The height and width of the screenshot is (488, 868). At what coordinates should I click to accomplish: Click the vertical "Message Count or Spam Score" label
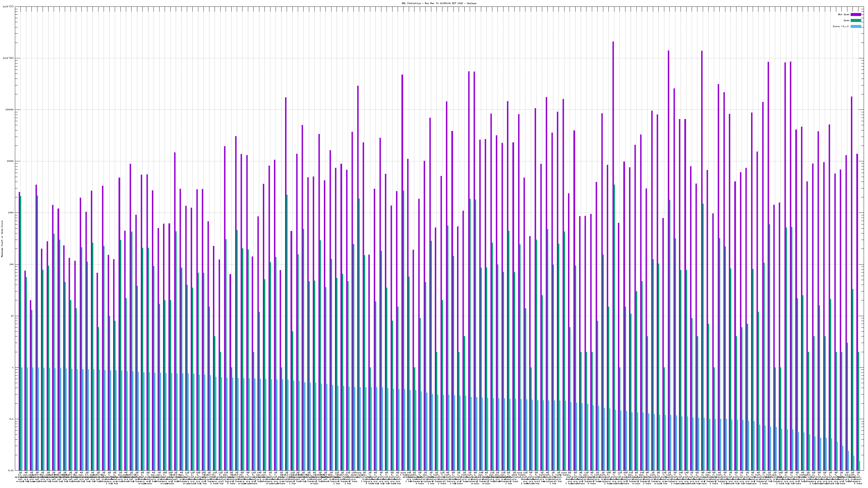[2, 239]
